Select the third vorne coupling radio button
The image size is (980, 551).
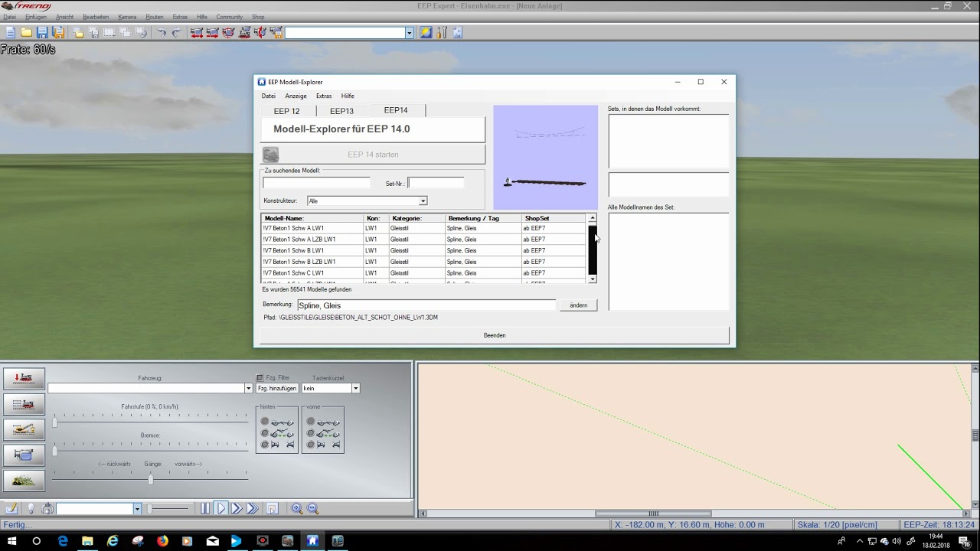click(x=311, y=445)
